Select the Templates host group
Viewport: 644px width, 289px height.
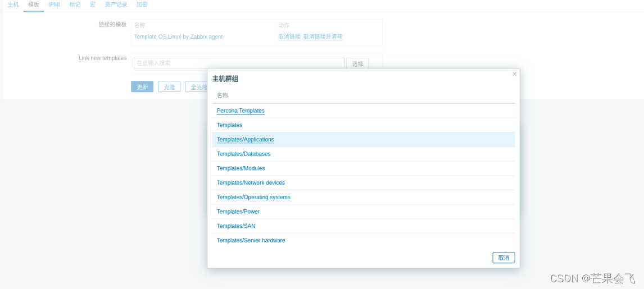(230, 125)
